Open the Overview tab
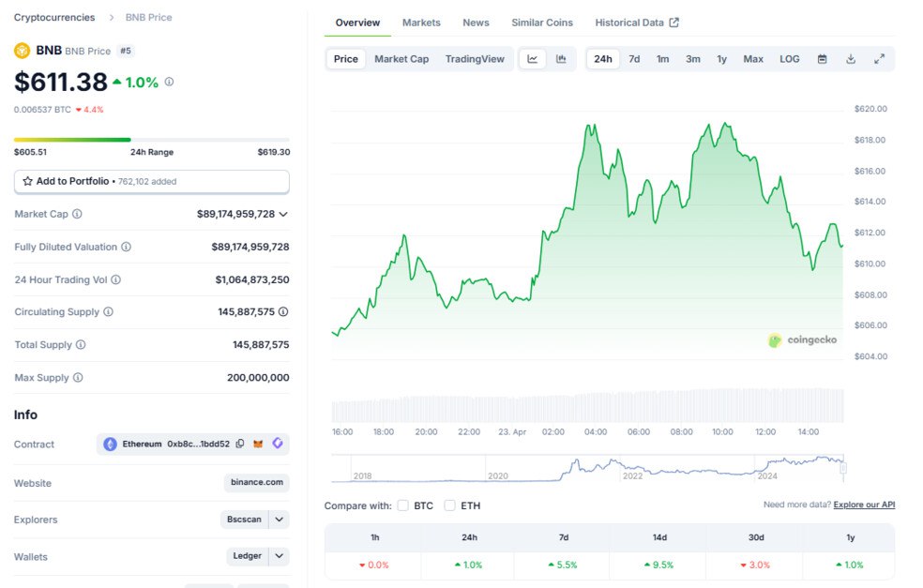923x588 pixels. [357, 23]
